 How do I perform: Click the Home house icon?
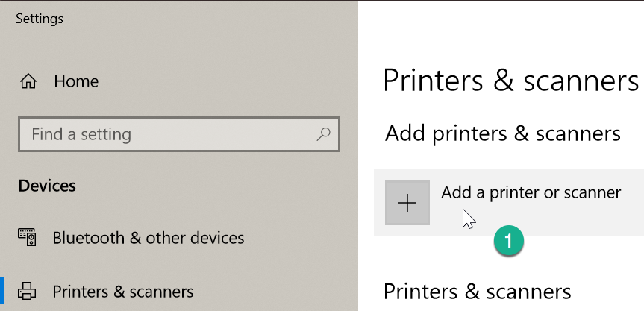[28, 81]
